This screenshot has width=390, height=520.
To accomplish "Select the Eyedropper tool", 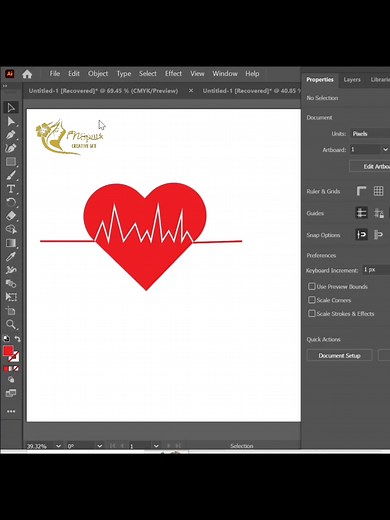I will point(11,256).
